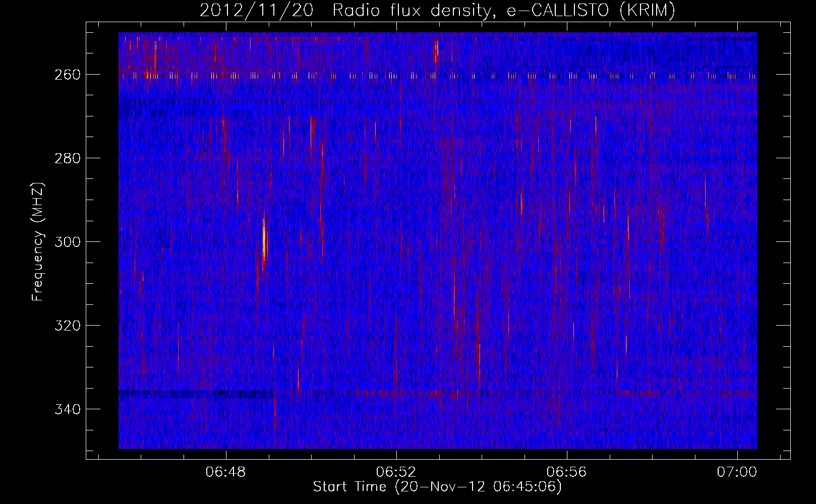Click the 06:52 time tick label
The width and height of the screenshot is (816, 504).
pyautogui.click(x=396, y=472)
